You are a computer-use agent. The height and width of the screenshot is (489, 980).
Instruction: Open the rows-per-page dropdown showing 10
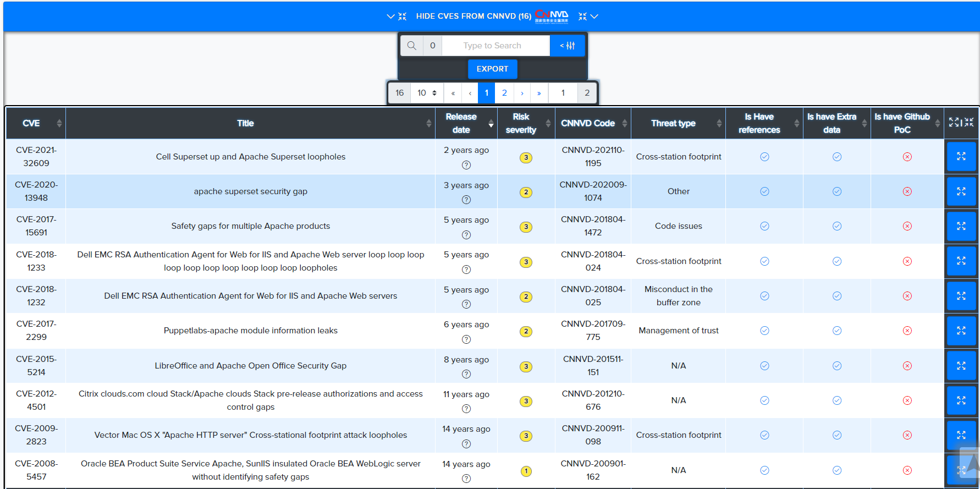427,93
